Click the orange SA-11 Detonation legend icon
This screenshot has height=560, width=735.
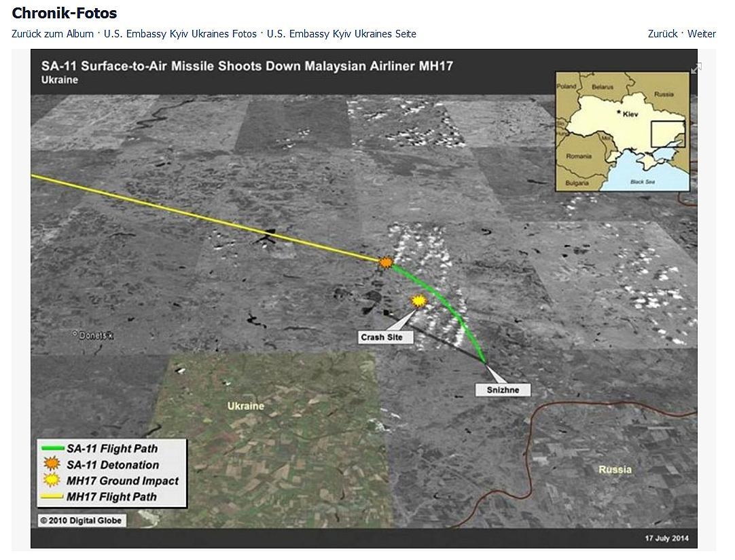52,464
